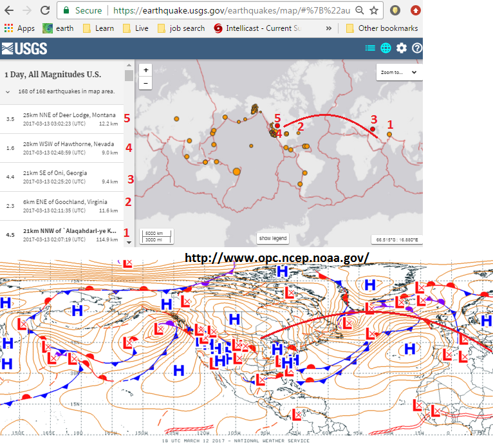Open the earthquake list icon in USGS header
Viewport: 493px width, 448px height.
pos(370,48)
